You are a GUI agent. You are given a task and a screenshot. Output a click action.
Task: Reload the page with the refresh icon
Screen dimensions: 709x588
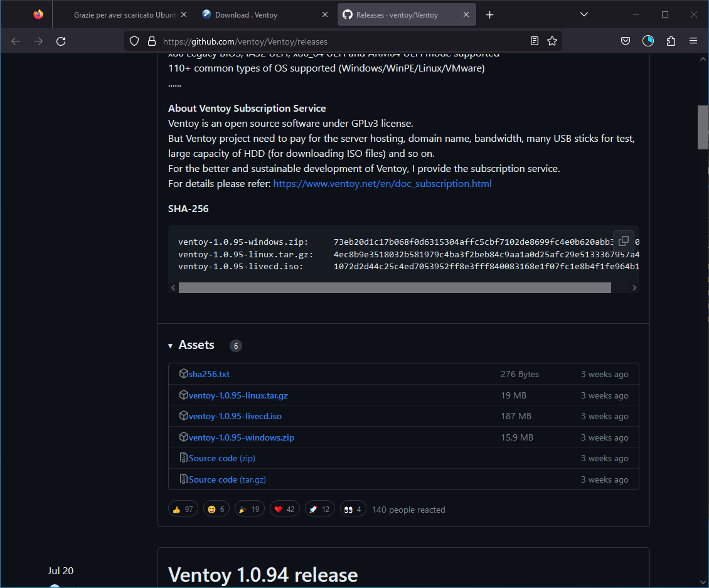(x=61, y=41)
